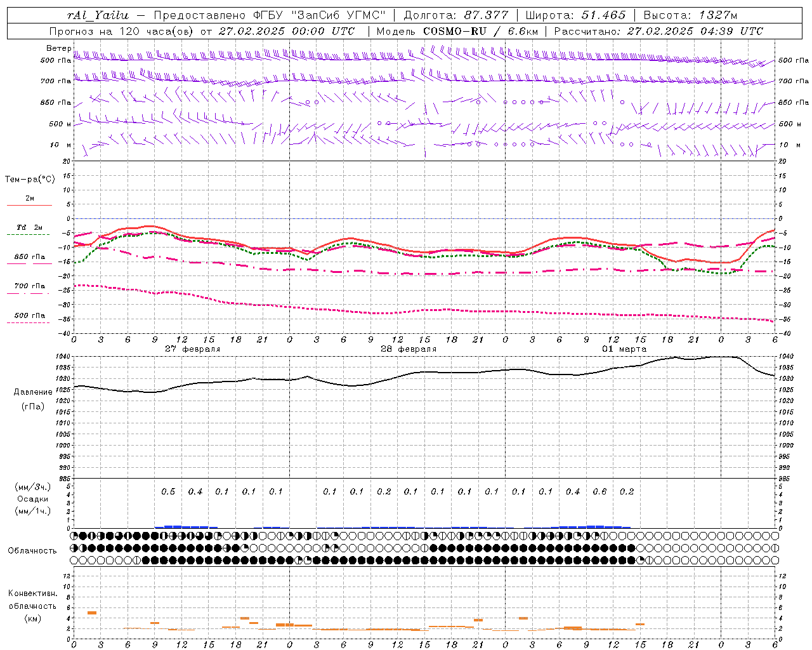812x650 pixels.
Task: Select the provider text ФГБУ "ЗапСиб УГМС"
Action: coord(321,15)
